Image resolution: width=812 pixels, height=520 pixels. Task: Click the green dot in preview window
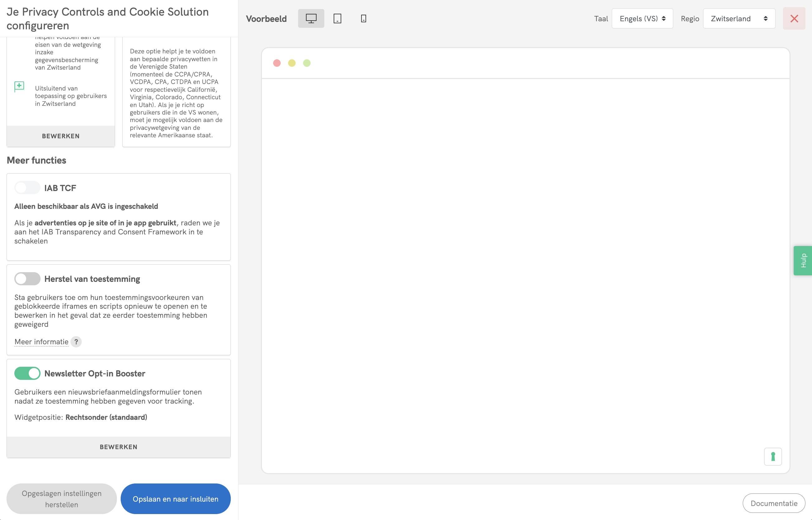point(306,63)
